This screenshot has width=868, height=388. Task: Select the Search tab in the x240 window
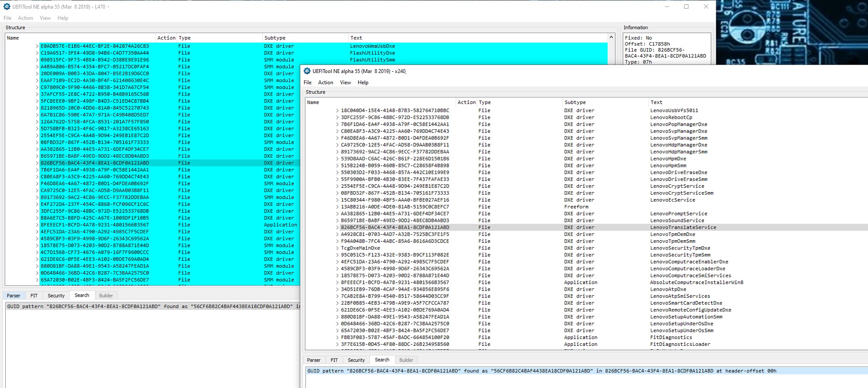coord(382,360)
